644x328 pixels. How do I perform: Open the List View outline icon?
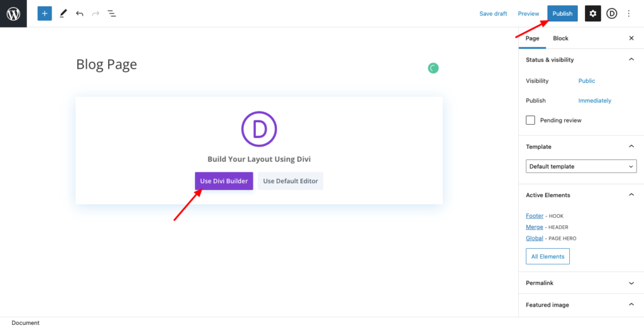(112, 14)
